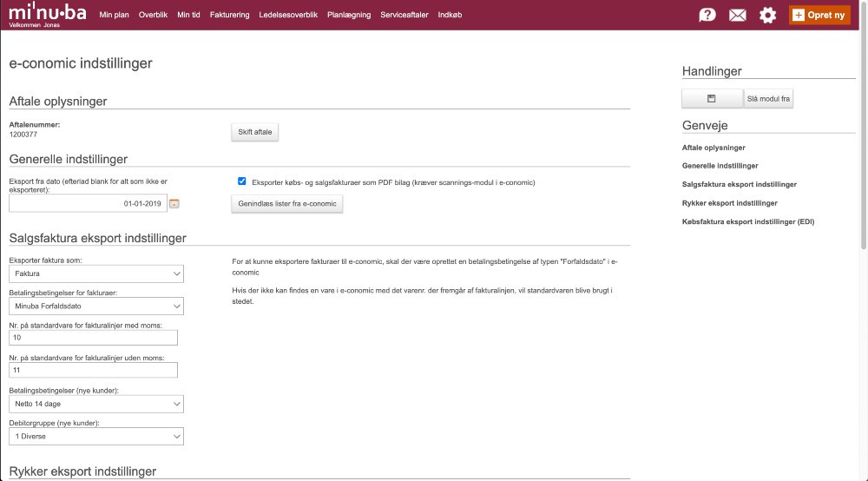Open the Debitorgruppe (nye kunder) dropdown

96,436
